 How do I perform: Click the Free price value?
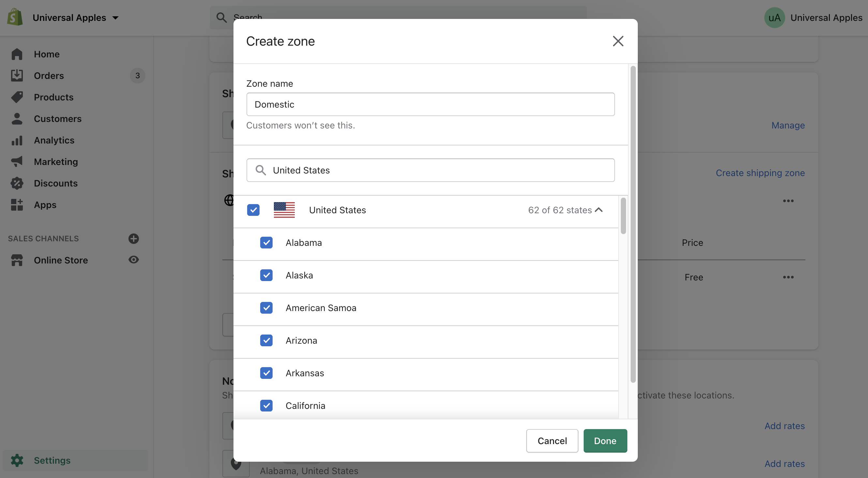tap(694, 277)
